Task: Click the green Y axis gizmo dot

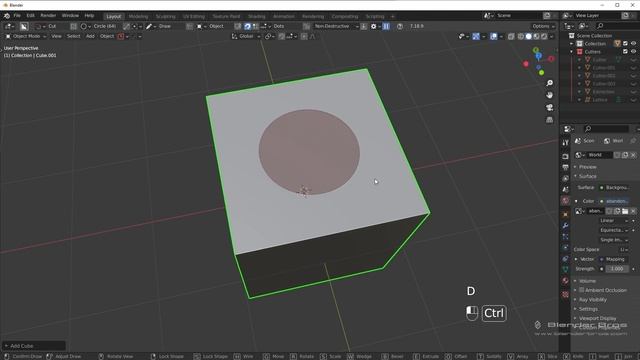Action: (541, 73)
